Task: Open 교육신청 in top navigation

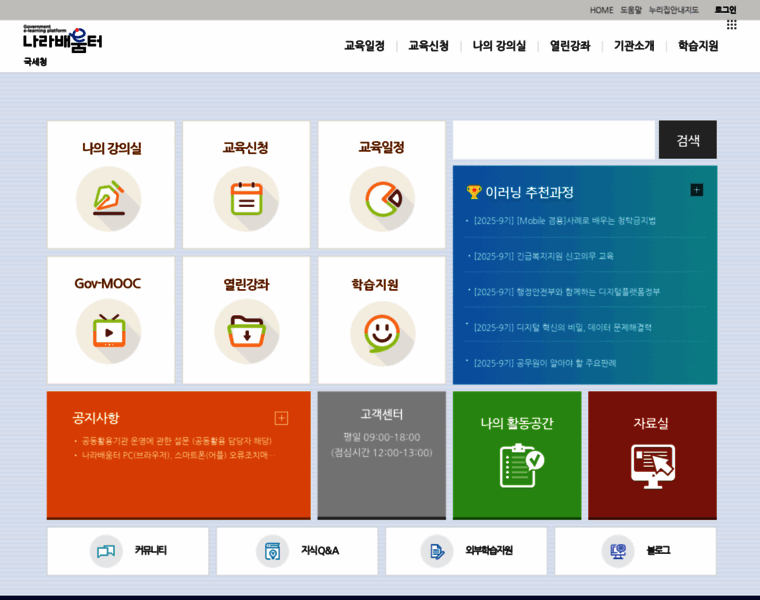Action: (x=428, y=46)
